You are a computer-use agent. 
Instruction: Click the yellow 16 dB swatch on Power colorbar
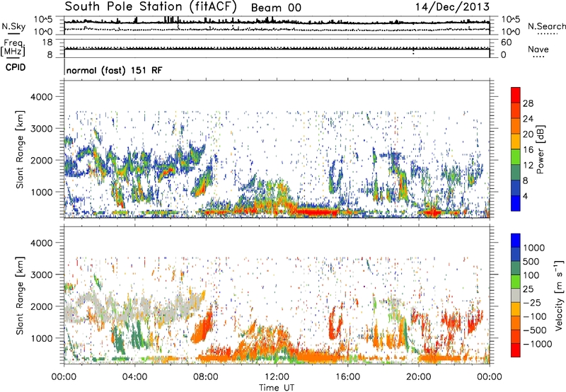[516, 141]
